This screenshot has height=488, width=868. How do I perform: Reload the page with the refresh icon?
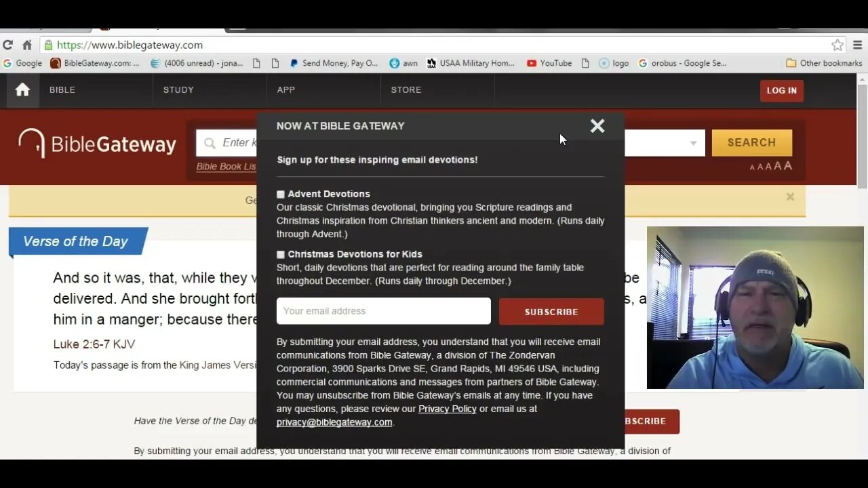click(x=8, y=45)
